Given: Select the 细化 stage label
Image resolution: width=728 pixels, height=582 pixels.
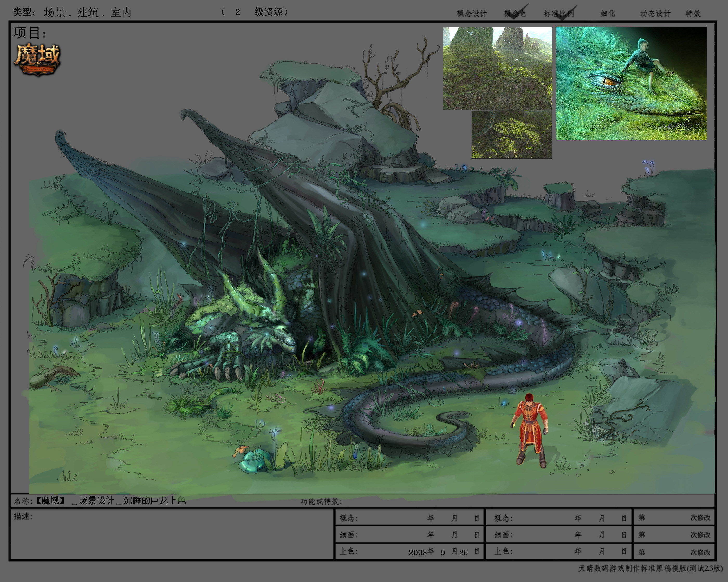Looking at the screenshot, I should coord(607,14).
